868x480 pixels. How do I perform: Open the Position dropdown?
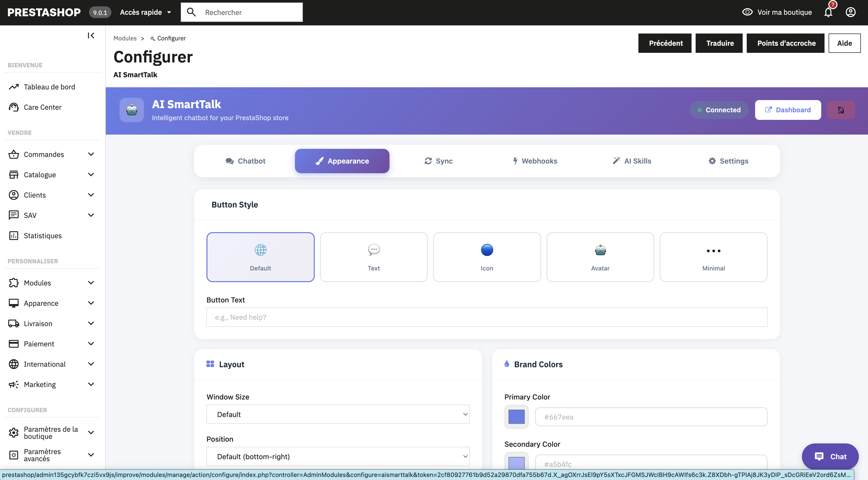[x=338, y=456]
